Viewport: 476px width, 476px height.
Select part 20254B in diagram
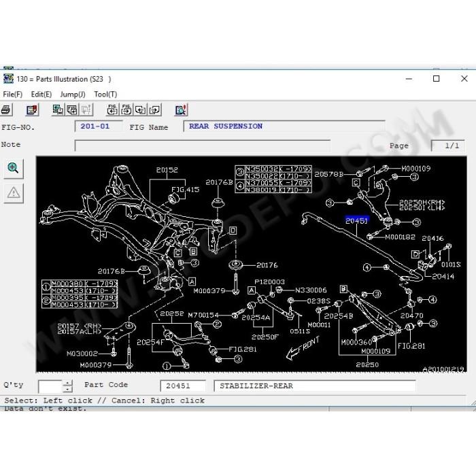(338, 316)
